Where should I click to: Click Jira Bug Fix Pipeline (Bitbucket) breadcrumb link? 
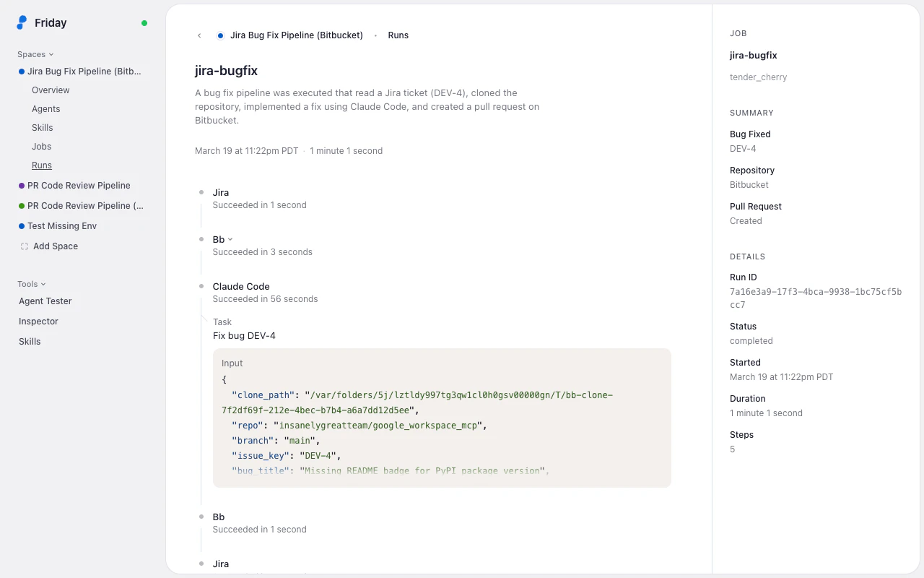pyautogui.click(x=297, y=35)
